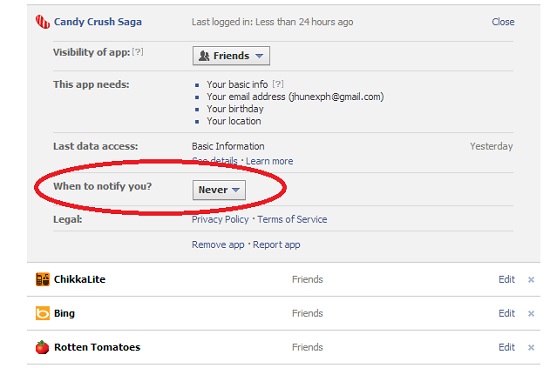The width and height of the screenshot is (550, 368).
Task: Expand the Never notification dropdown
Action: click(x=219, y=190)
